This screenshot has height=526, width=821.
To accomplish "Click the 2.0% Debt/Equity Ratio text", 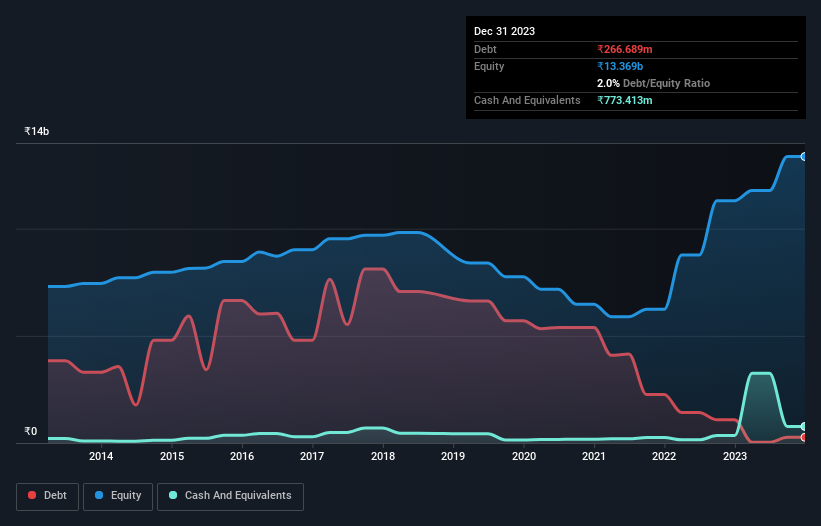I will [x=653, y=83].
